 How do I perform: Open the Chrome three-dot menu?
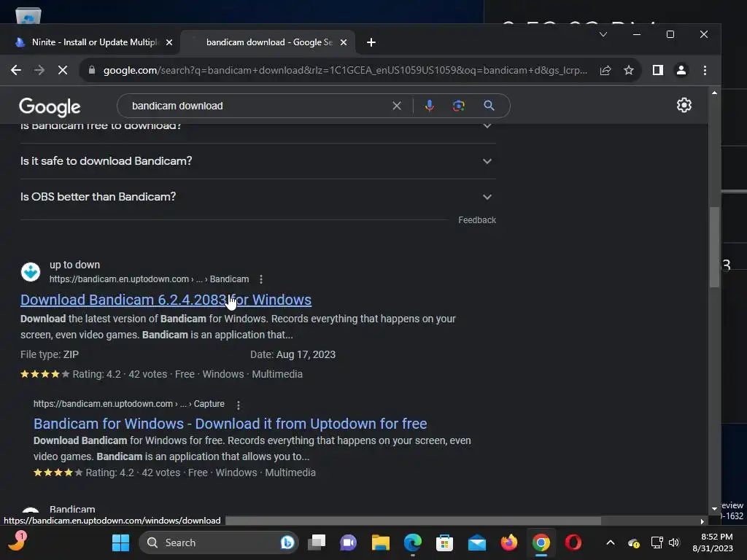click(705, 71)
